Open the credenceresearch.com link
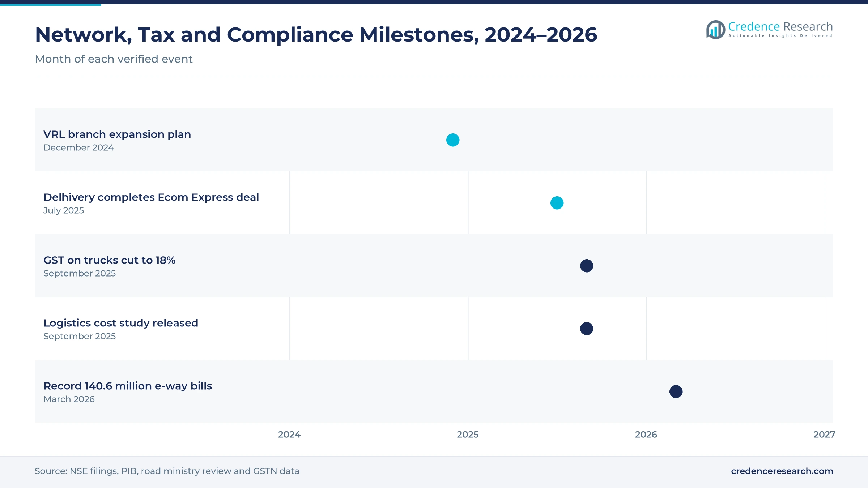The height and width of the screenshot is (488, 868). [782, 471]
